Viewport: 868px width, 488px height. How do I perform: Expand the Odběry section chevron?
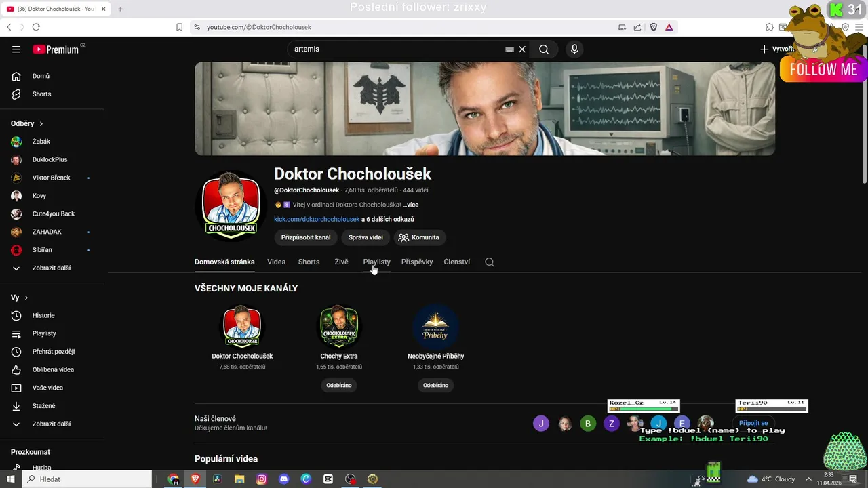tap(41, 124)
